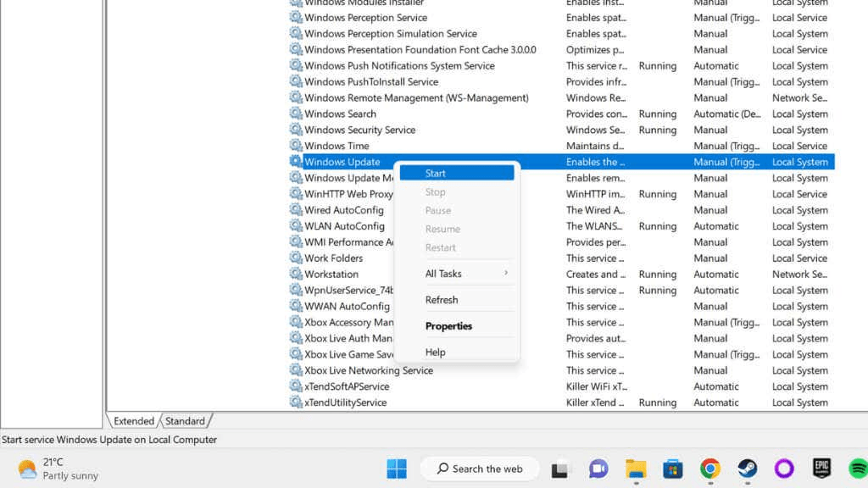Select the xTendUtilityService name

point(346,402)
